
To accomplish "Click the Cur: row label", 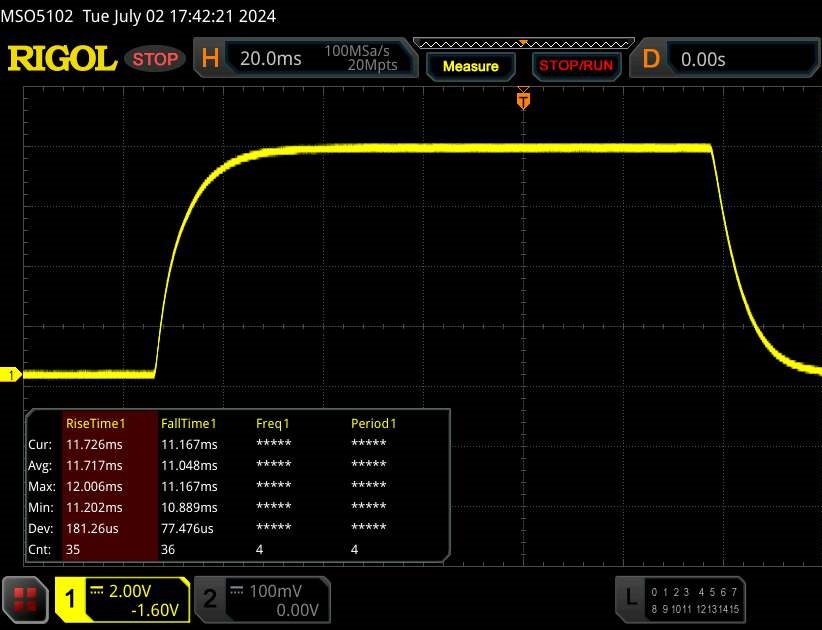I will (x=40, y=444).
